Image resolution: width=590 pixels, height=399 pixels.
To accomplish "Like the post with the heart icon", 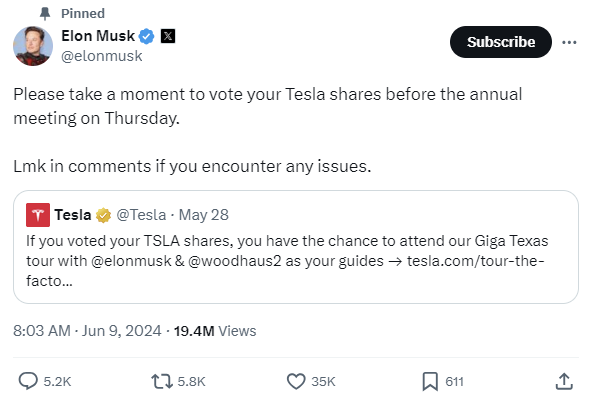I will coord(296,381).
